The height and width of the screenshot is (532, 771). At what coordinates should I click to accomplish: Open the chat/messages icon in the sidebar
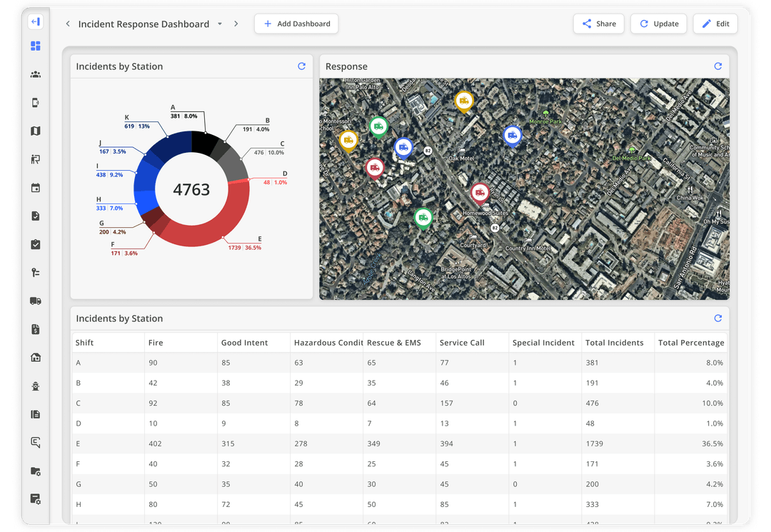35,443
